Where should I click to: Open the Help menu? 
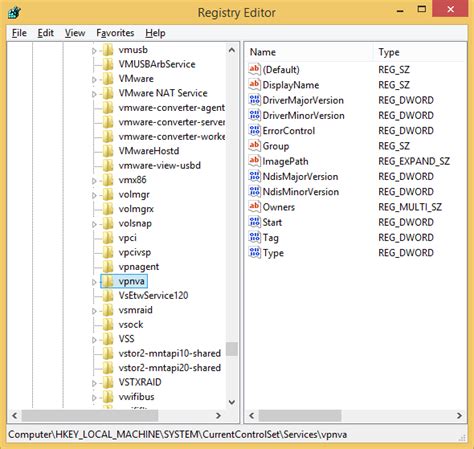[x=155, y=33]
